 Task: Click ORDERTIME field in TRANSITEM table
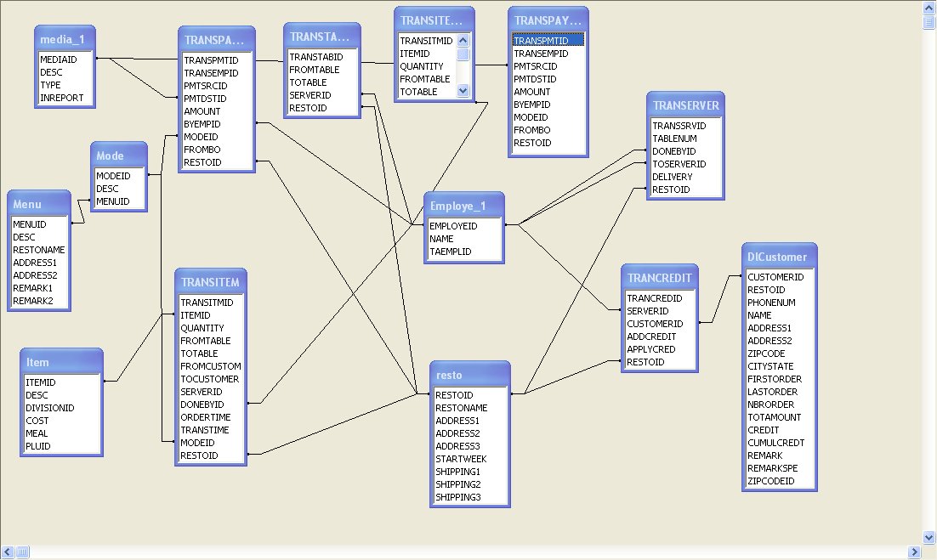click(x=206, y=417)
